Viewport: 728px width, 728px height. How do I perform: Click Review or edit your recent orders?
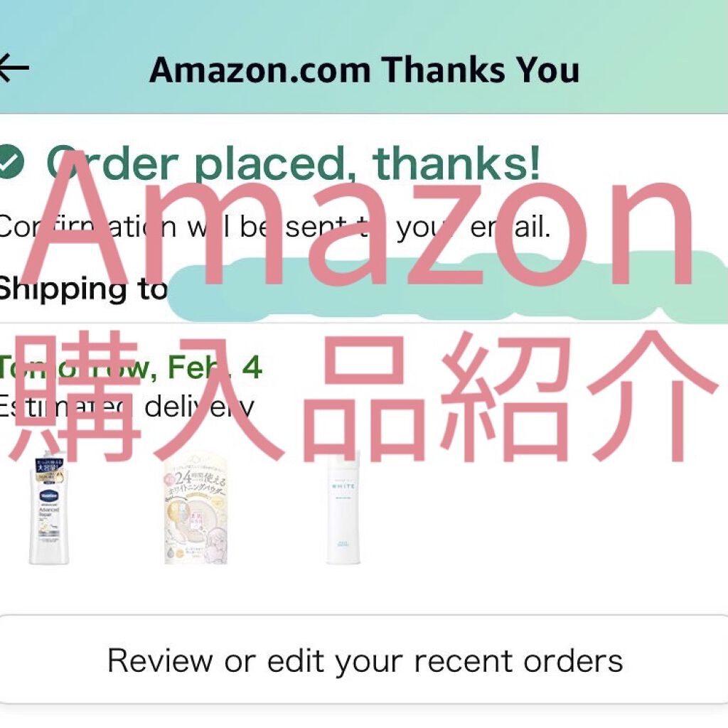click(364, 660)
